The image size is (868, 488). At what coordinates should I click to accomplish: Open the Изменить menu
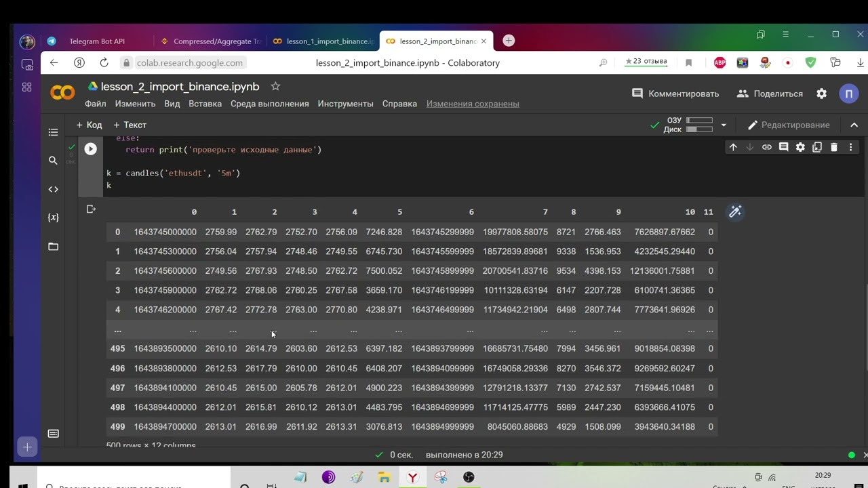pyautogui.click(x=135, y=104)
